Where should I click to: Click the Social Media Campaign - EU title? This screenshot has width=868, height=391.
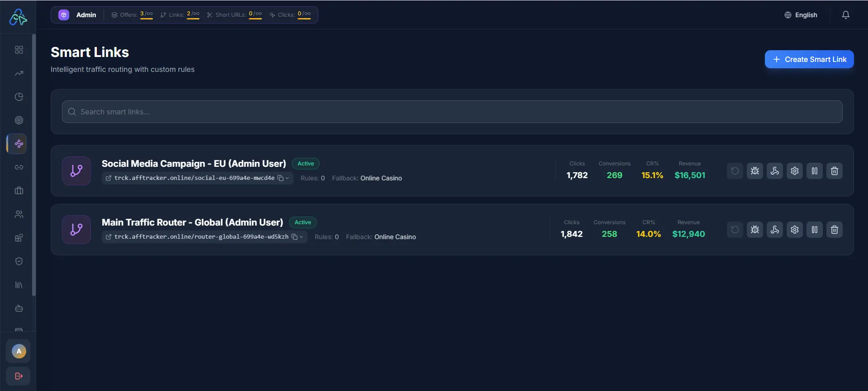coord(194,164)
